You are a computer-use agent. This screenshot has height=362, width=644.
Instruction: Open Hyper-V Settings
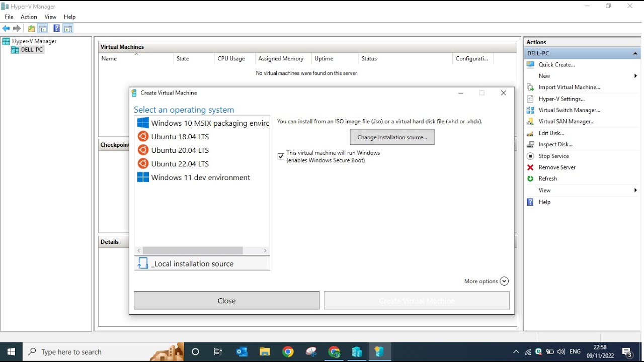tap(561, 99)
